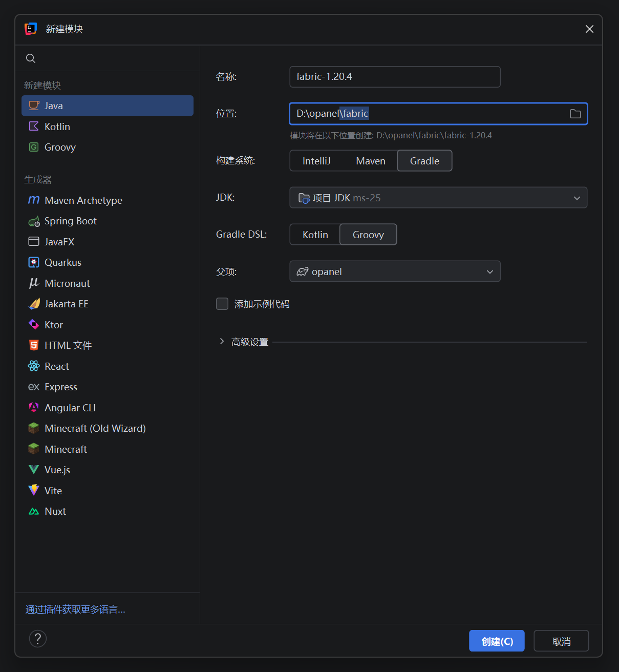Choose the Spring Boot generator icon
This screenshot has width=619, height=672.
tap(34, 221)
